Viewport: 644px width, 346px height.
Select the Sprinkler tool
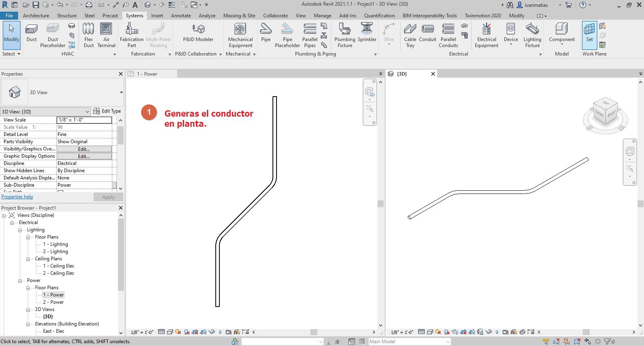pos(367,33)
